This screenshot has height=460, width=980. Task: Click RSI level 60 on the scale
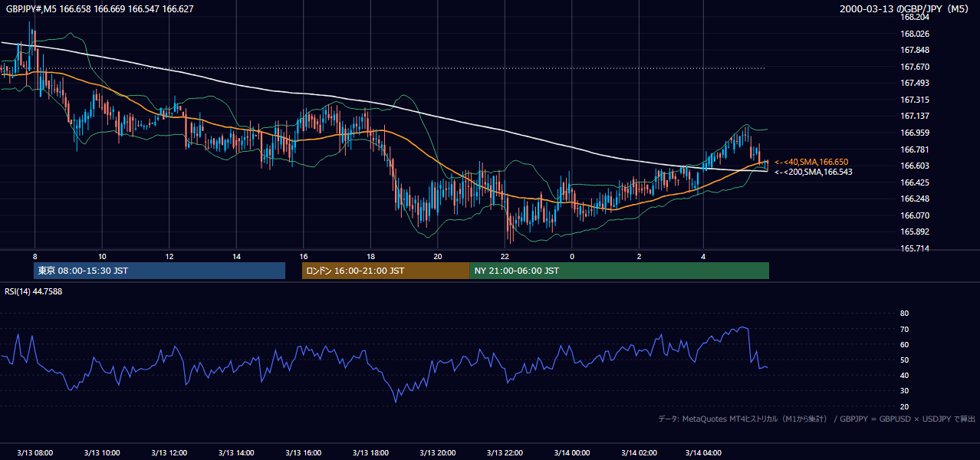(x=904, y=344)
